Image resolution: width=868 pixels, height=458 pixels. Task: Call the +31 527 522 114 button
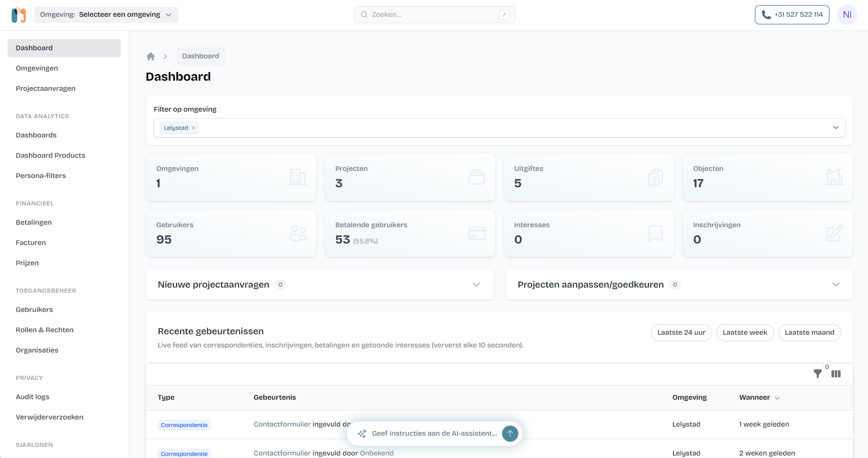pos(792,15)
